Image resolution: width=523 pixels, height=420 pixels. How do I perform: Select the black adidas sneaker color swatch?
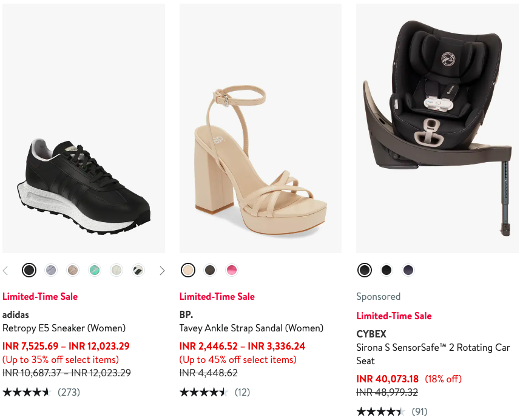click(29, 270)
